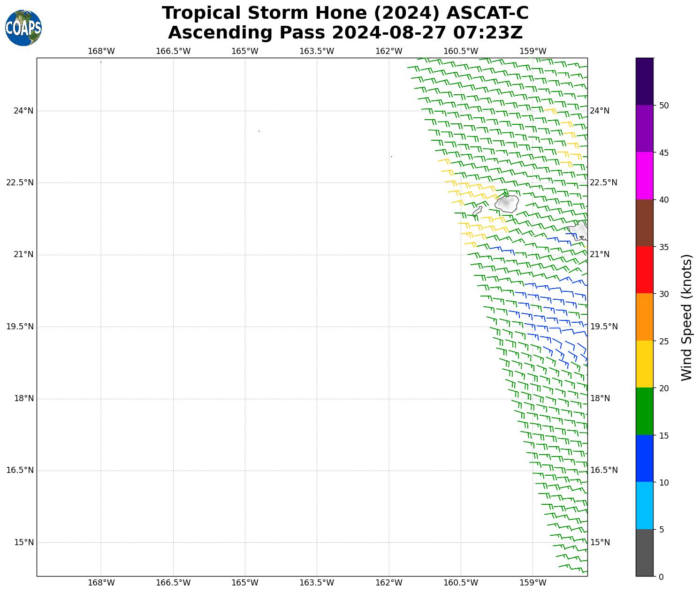This screenshot has height=593, width=700.
Task: Click the bottom 162°W longitude label
Action: click(388, 583)
